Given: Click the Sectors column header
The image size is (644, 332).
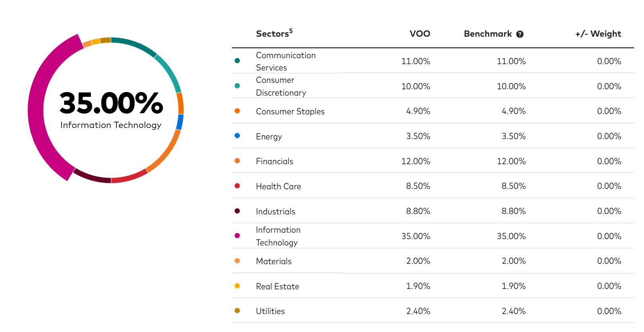Looking at the screenshot, I should [272, 34].
